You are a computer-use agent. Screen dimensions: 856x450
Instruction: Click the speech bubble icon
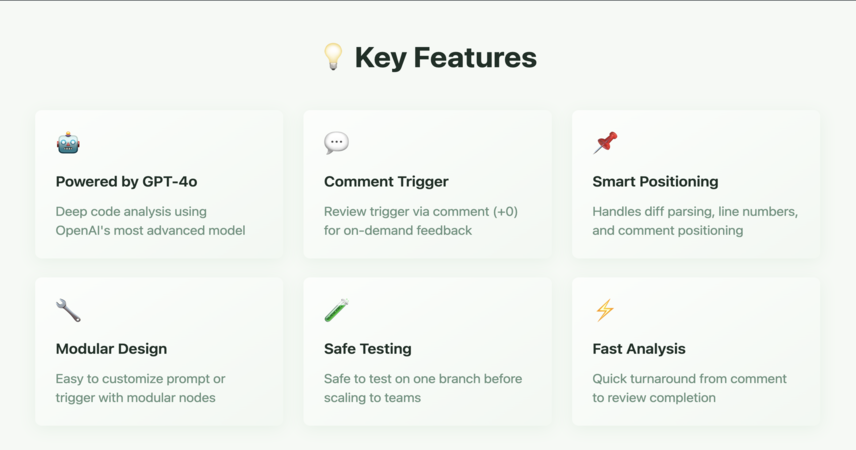pos(336,143)
